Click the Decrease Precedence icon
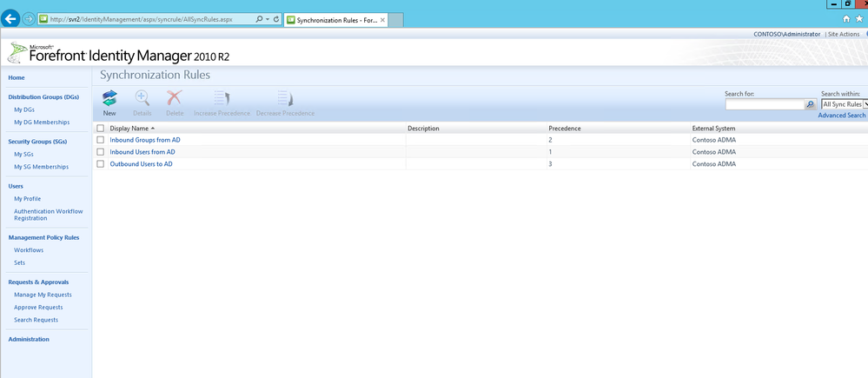The image size is (868, 378). click(285, 99)
